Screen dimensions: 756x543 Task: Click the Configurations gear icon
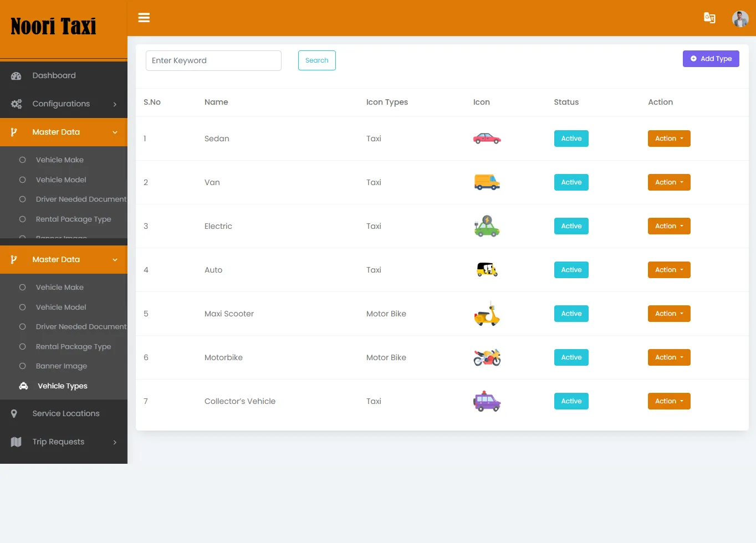(x=17, y=104)
